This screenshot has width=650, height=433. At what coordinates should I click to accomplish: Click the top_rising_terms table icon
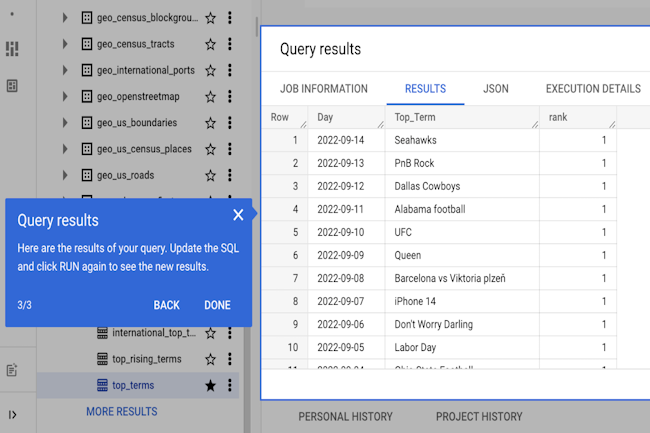pyautogui.click(x=102, y=359)
